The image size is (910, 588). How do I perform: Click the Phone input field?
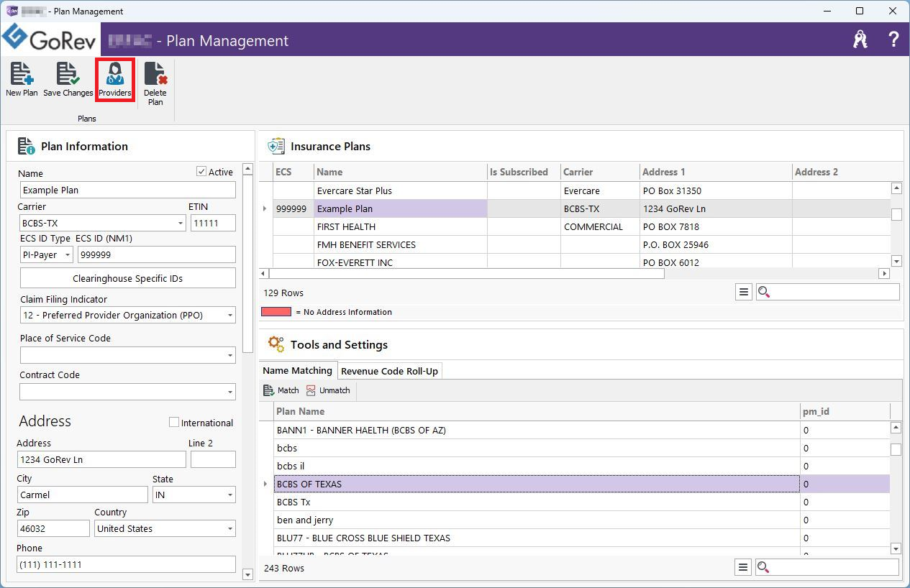(x=128, y=564)
